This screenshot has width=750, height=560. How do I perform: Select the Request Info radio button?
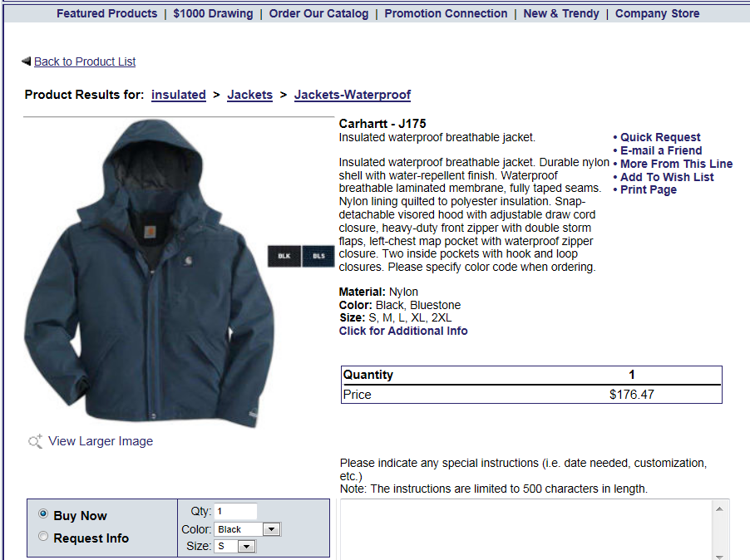point(43,536)
